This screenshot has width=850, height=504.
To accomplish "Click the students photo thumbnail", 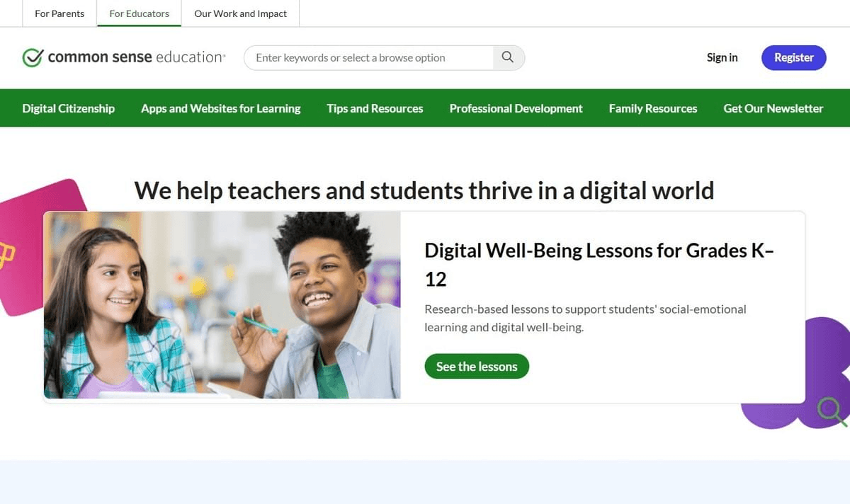I will click(222, 305).
